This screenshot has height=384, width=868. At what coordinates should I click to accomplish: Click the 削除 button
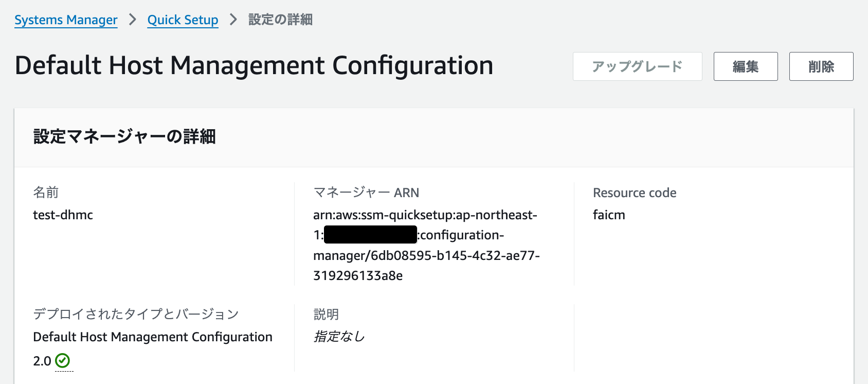coord(821,66)
